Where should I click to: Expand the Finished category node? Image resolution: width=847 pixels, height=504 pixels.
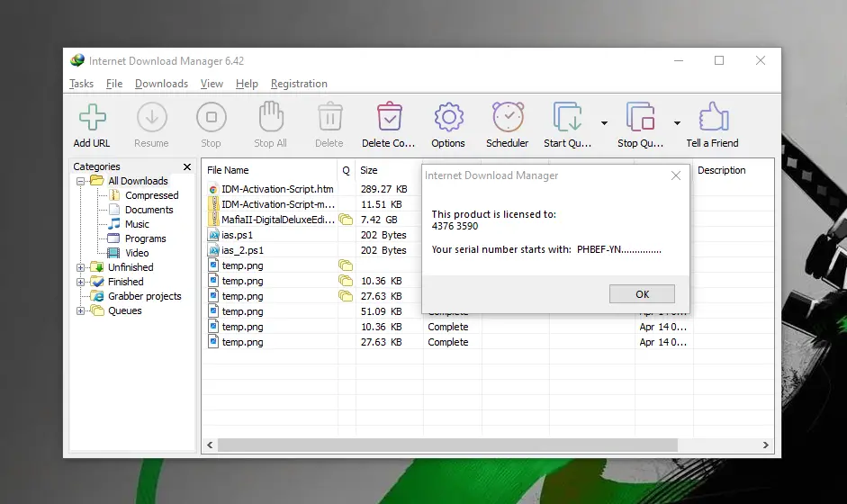[x=80, y=282]
